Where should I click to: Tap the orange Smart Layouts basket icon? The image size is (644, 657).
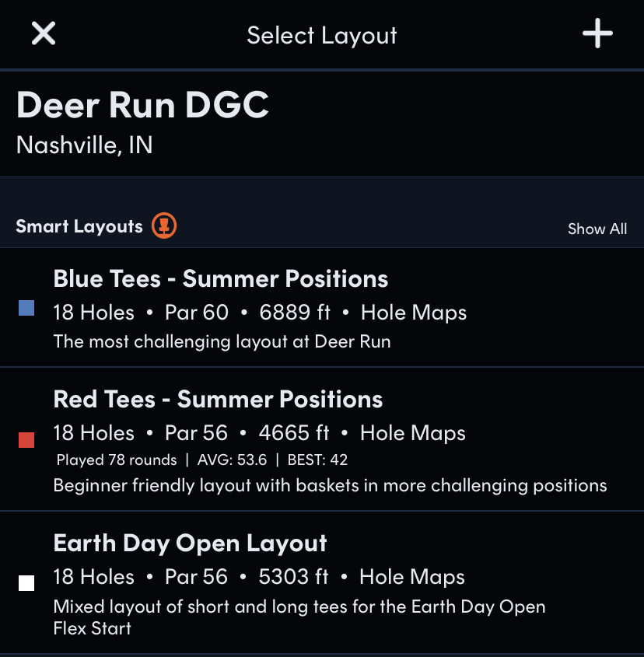pyautogui.click(x=164, y=226)
